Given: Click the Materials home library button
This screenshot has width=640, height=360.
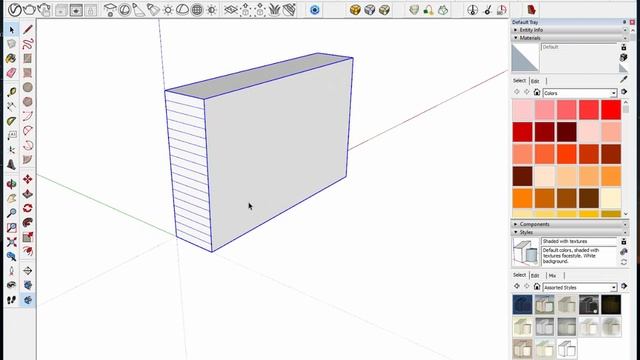Looking at the screenshot, I should click(x=537, y=92).
